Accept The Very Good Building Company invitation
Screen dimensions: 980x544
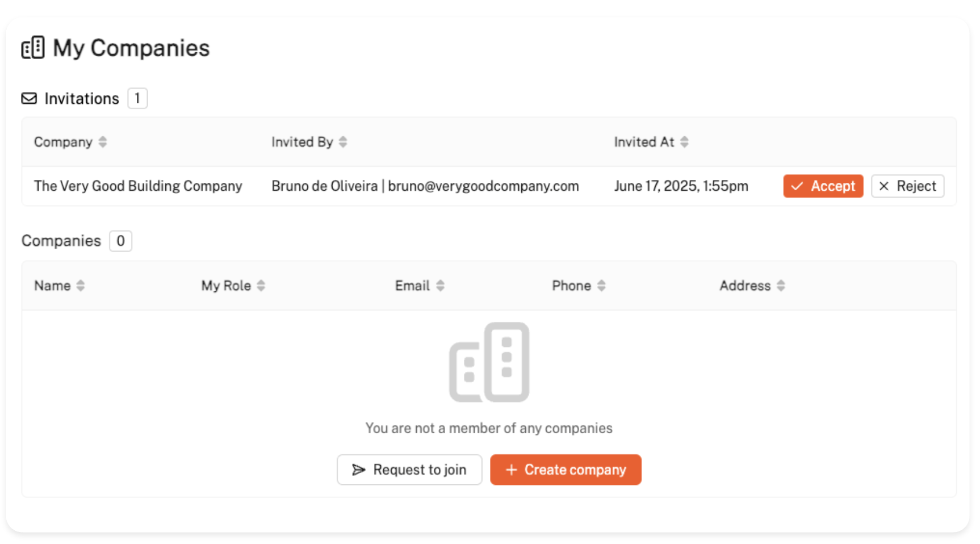click(x=823, y=186)
